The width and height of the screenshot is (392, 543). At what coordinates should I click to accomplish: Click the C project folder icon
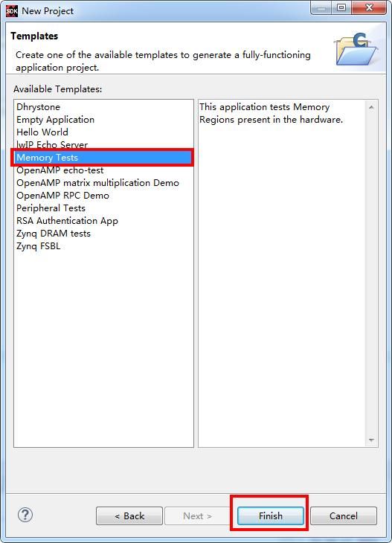click(356, 48)
